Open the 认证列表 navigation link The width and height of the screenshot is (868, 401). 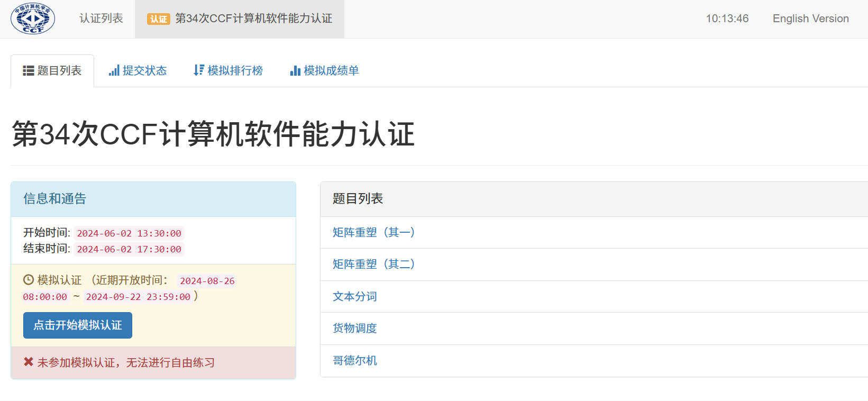coord(101,19)
